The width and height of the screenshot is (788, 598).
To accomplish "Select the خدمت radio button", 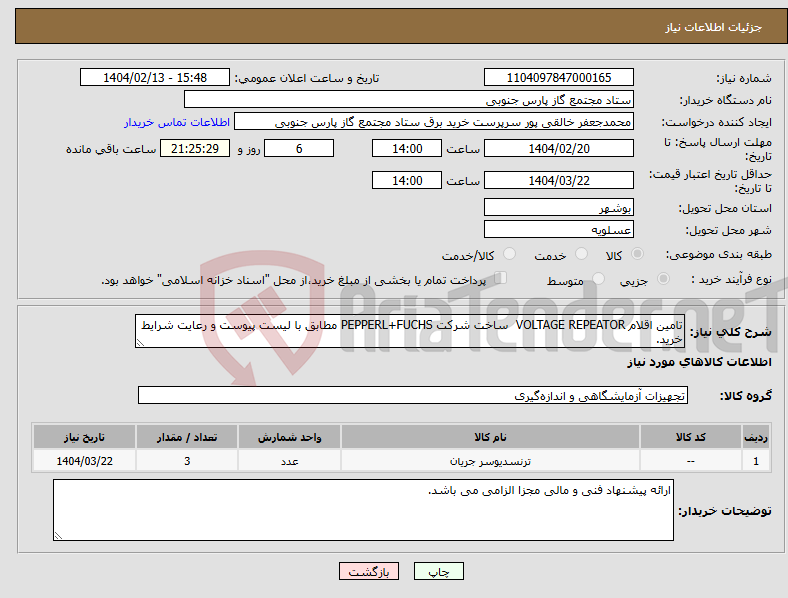I will 581,254.
